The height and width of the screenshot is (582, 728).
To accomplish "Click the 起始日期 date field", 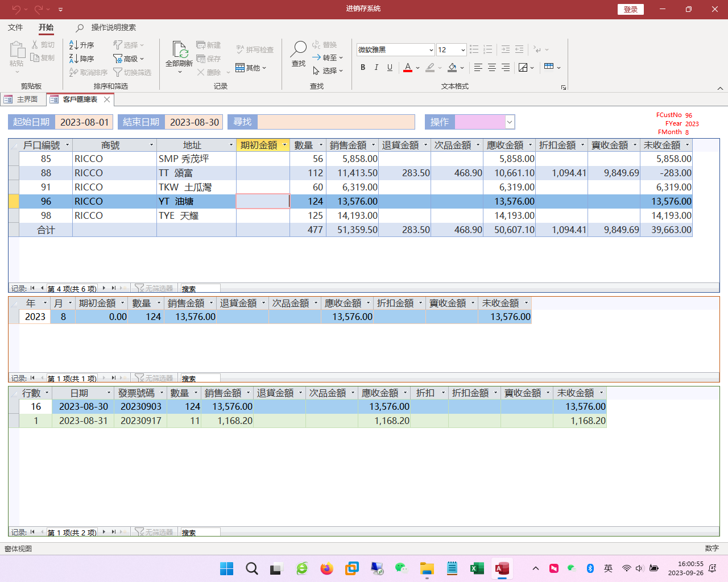I will point(84,122).
